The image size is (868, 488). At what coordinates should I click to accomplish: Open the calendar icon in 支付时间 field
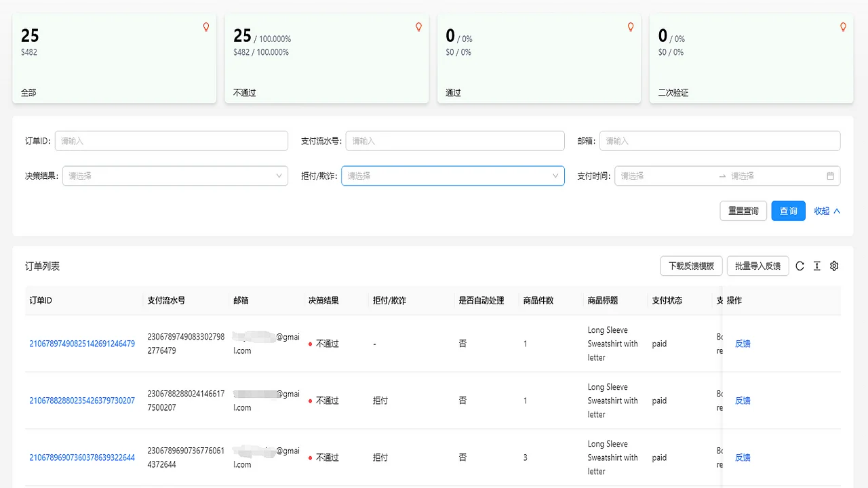[830, 176]
